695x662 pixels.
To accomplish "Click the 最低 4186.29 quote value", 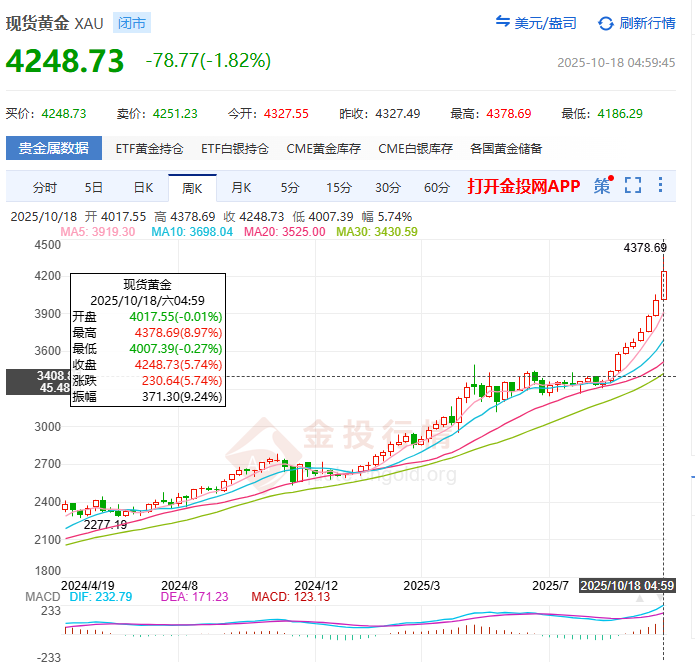I will pyautogui.click(x=620, y=114).
